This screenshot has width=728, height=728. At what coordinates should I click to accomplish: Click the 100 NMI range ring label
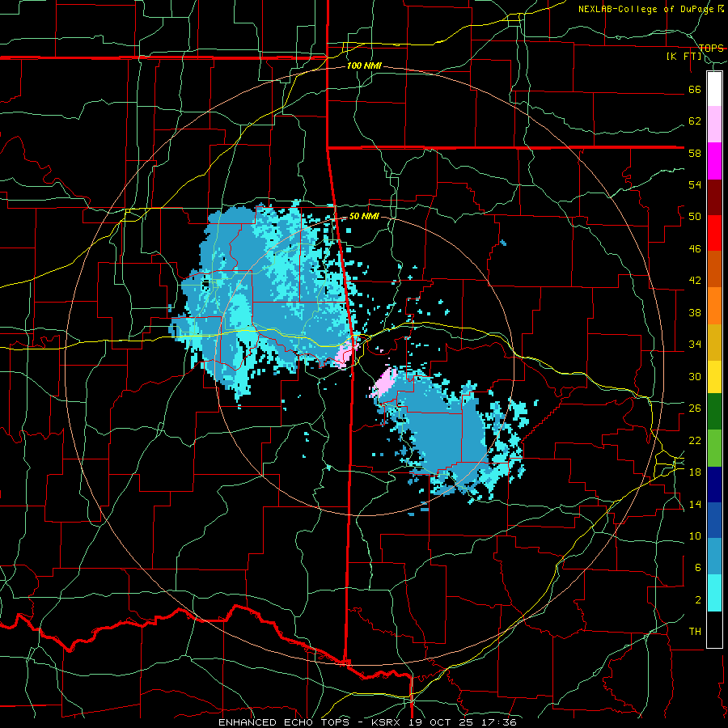coord(364,66)
